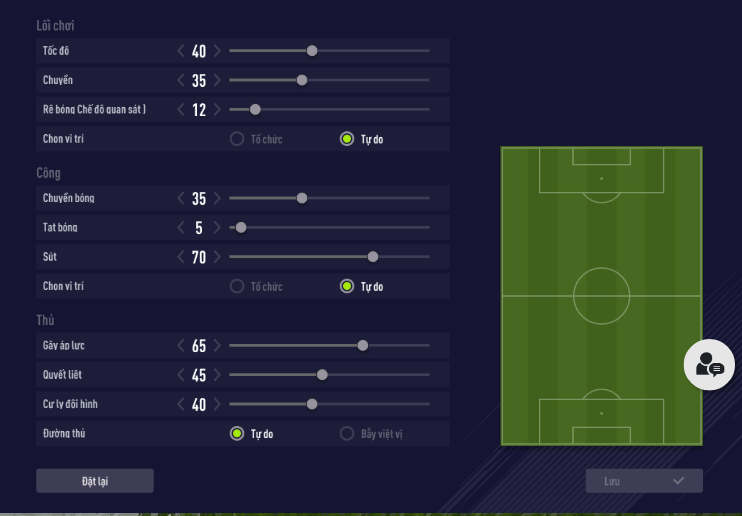Open the player chat floating icon
742x516 pixels.
[709, 364]
